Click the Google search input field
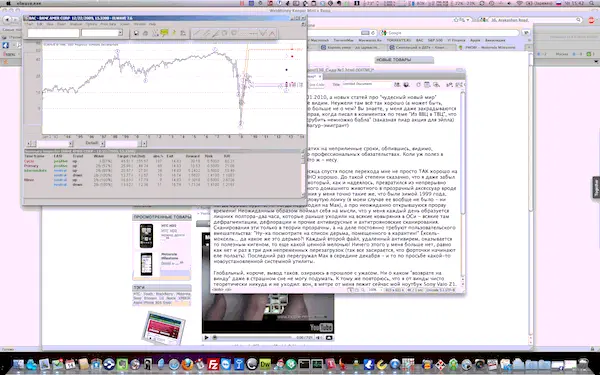 pos(453,33)
